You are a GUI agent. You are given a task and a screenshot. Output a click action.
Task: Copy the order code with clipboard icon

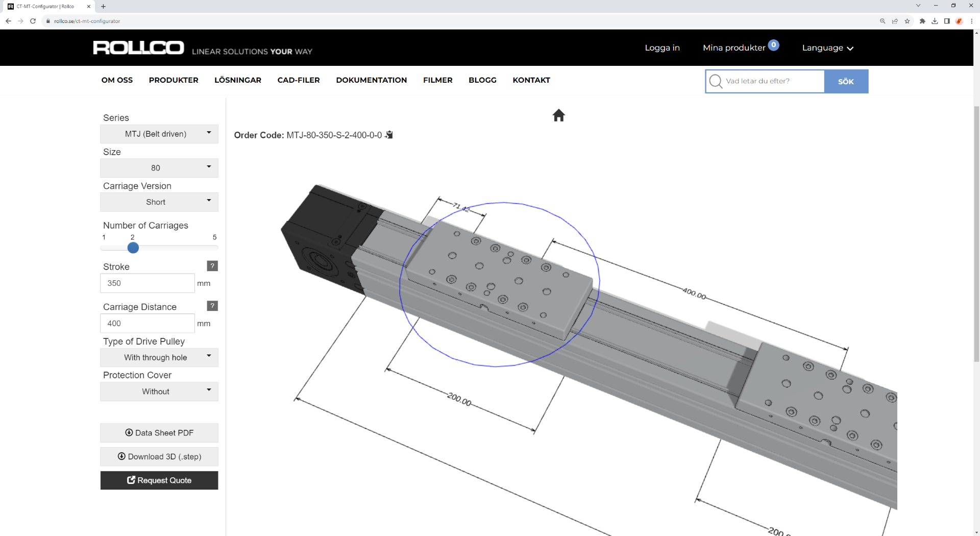click(389, 135)
